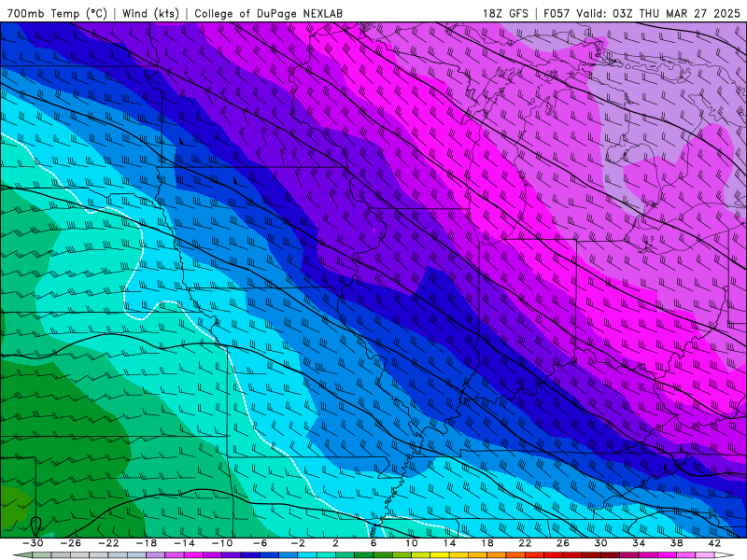Click the legend value 2
Image resolution: width=747 pixels, height=560 pixels.
335,543
